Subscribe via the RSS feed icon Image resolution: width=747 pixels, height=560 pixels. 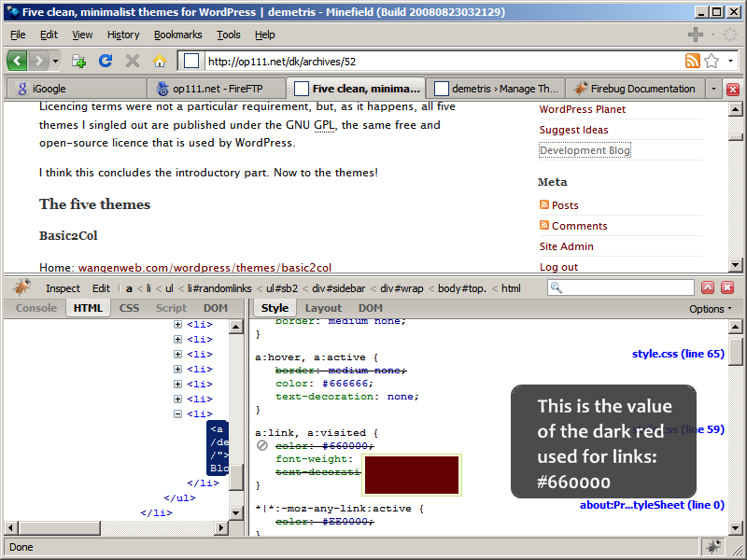click(692, 61)
